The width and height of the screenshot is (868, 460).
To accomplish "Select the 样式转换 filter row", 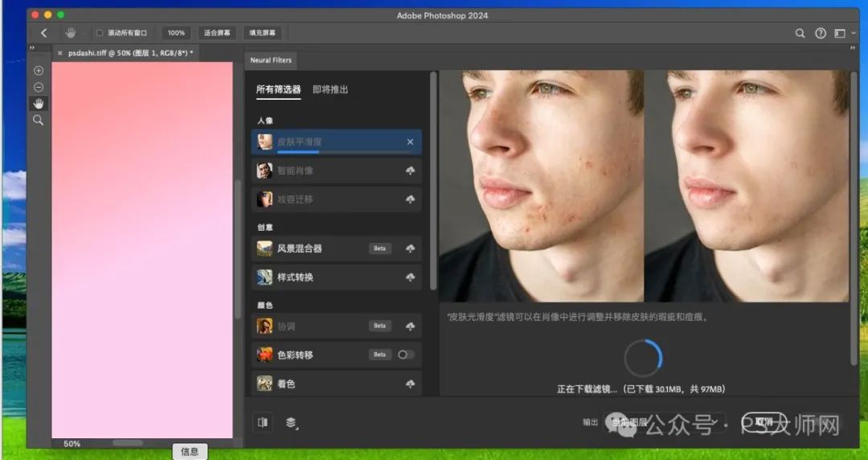I will [337, 277].
